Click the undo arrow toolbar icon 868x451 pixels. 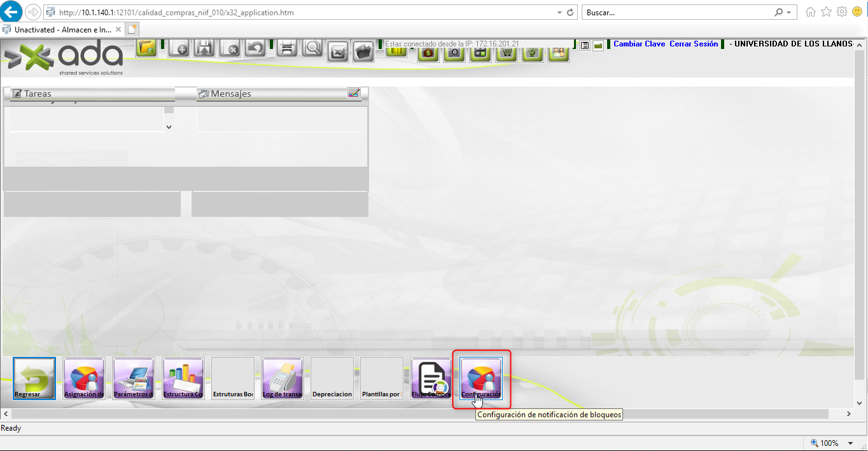[255, 48]
